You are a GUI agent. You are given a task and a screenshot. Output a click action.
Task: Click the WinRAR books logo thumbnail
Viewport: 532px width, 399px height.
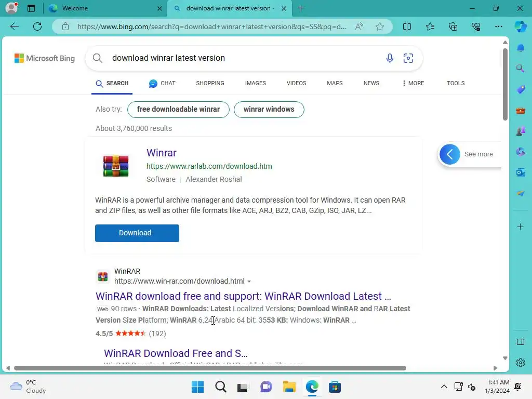pos(116,166)
